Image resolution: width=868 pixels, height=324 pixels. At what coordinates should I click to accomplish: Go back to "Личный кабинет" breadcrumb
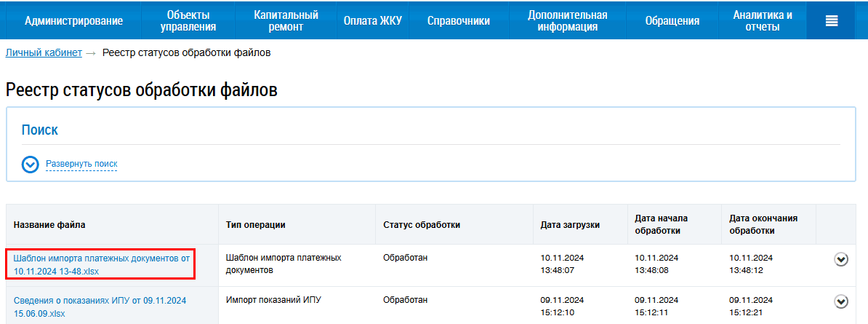tap(44, 53)
